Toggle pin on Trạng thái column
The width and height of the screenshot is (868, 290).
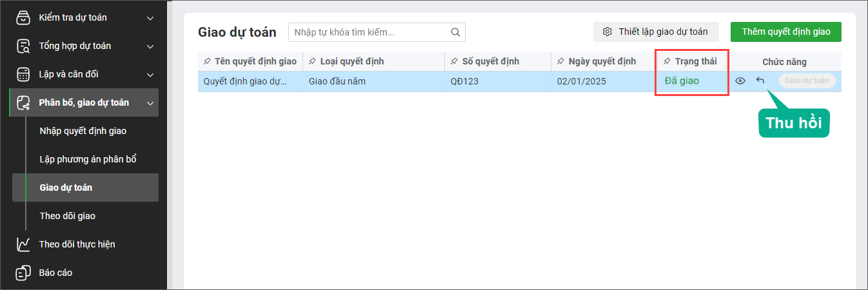tap(667, 62)
